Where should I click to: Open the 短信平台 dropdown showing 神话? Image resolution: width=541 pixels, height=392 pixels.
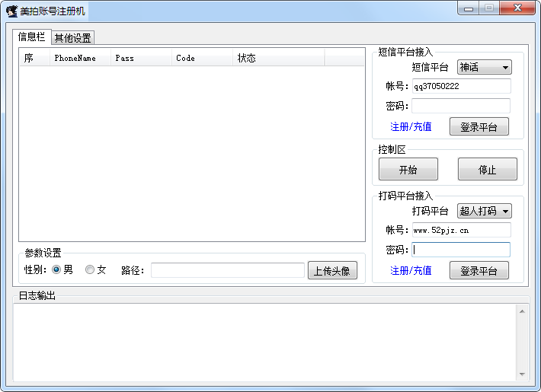tap(484, 67)
